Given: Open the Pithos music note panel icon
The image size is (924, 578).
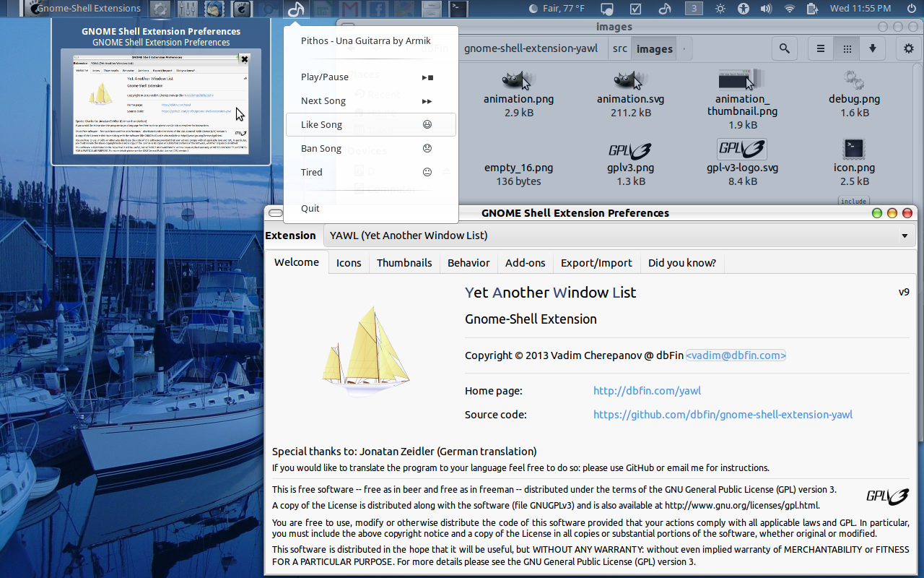Looking at the screenshot, I should click(x=296, y=9).
